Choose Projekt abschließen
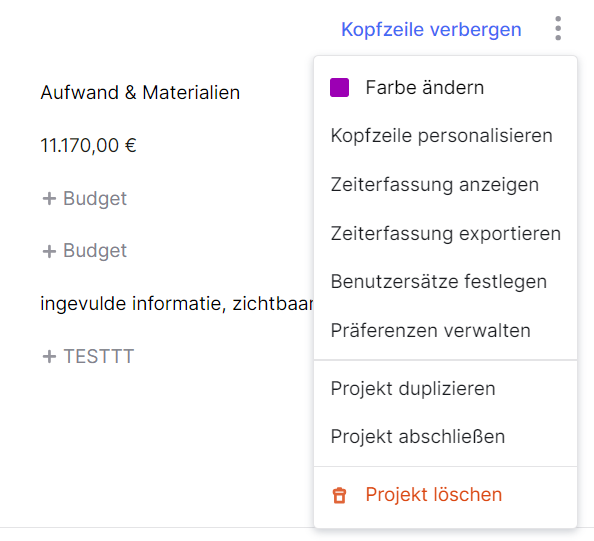594x541 pixels. [x=445, y=436]
